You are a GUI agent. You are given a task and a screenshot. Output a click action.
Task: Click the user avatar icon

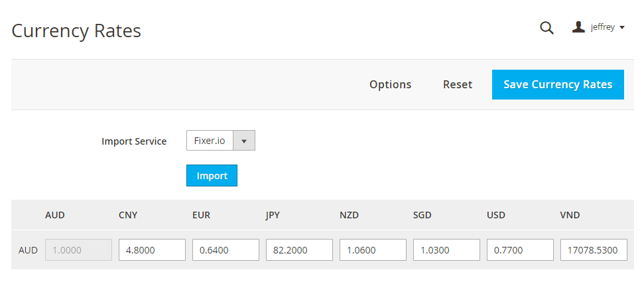click(578, 27)
